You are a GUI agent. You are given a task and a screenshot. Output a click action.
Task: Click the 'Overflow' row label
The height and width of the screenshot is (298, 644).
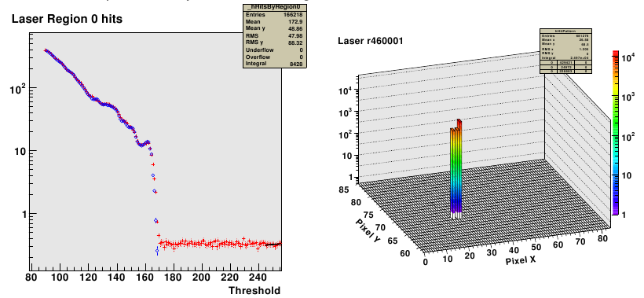point(258,57)
